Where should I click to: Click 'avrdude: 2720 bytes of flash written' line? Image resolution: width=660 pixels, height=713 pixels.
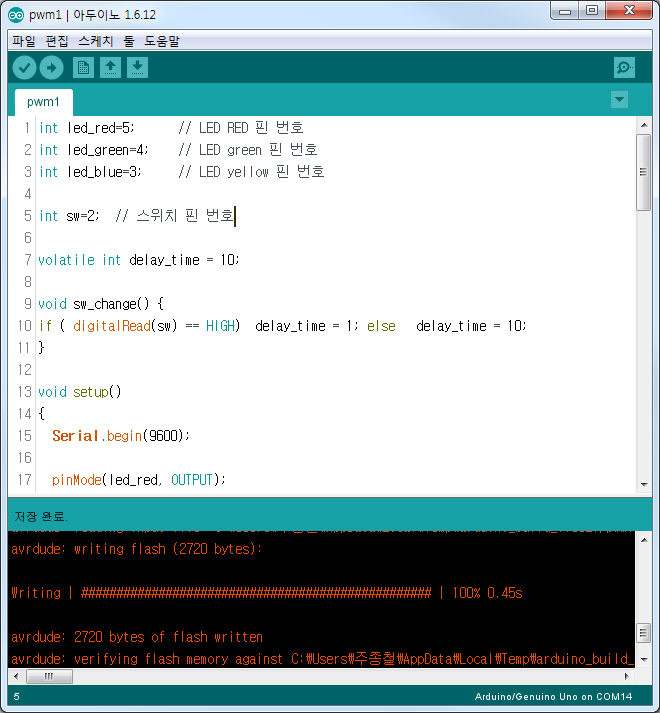pyautogui.click(x=137, y=637)
